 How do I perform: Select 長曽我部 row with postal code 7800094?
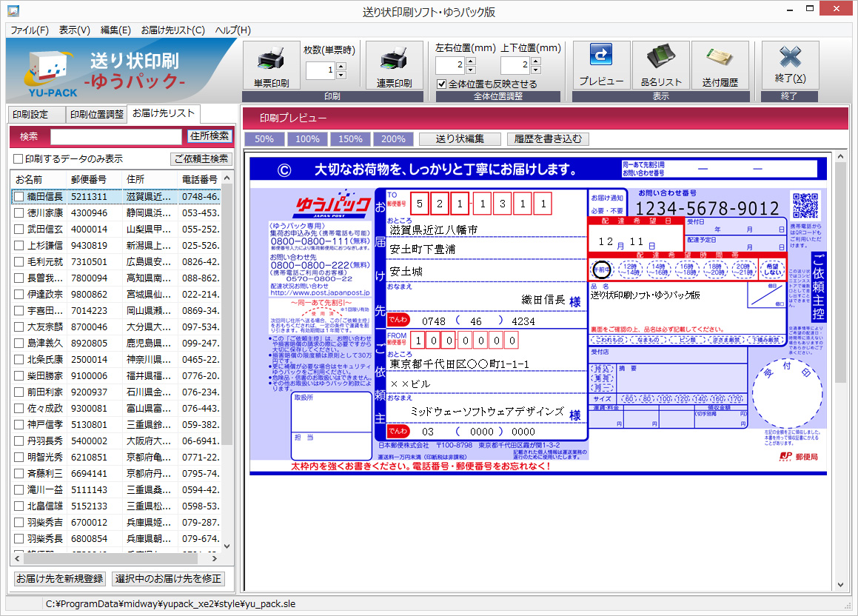click(x=116, y=278)
